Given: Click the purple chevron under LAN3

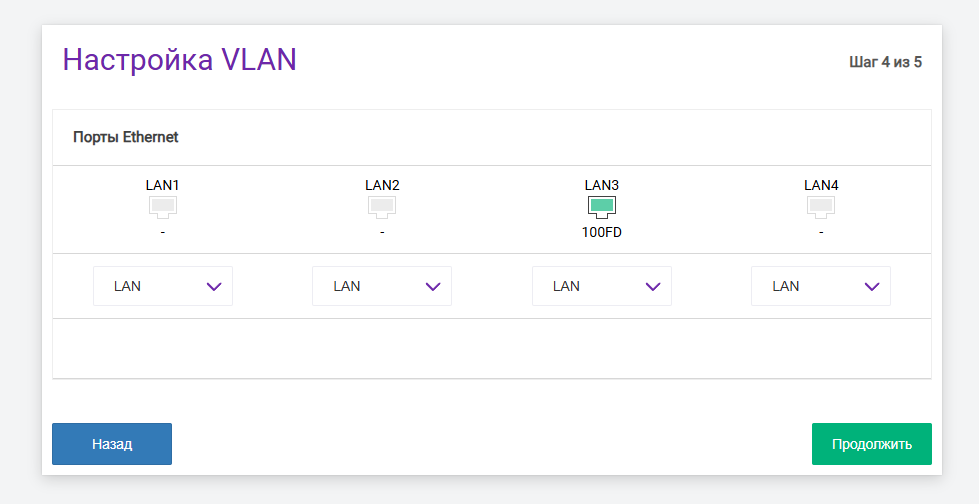Looking at the screenshot, I should pos(653,287).
